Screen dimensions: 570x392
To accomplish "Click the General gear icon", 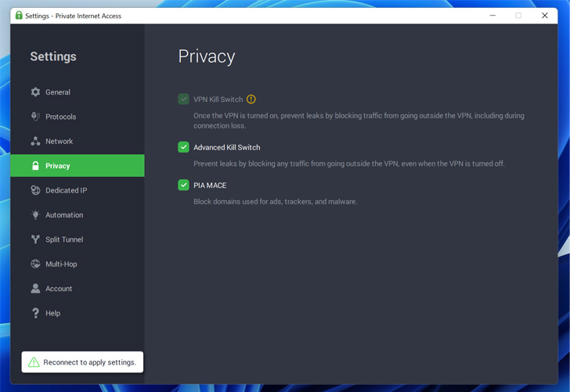I will pos(35,92).
